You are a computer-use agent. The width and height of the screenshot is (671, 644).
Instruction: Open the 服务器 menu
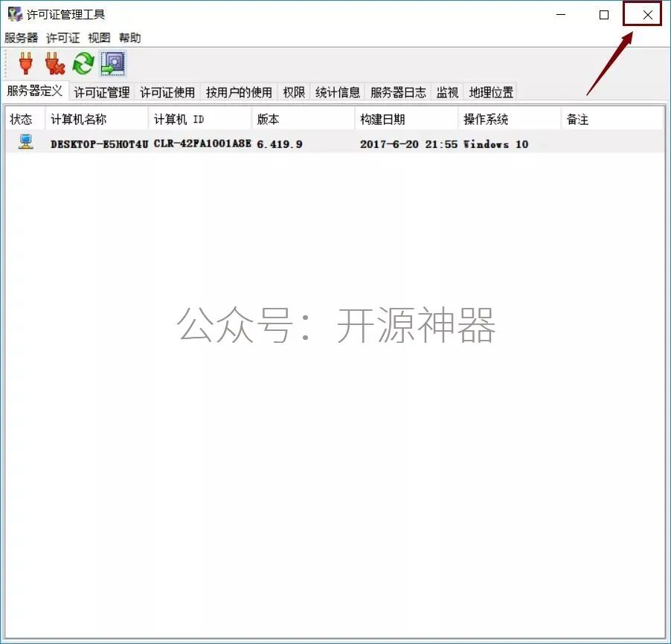tap(21, 38)
